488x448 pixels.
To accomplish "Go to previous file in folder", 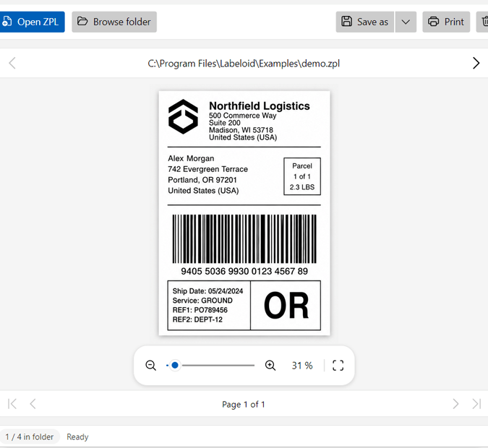I will click(12, 63).
